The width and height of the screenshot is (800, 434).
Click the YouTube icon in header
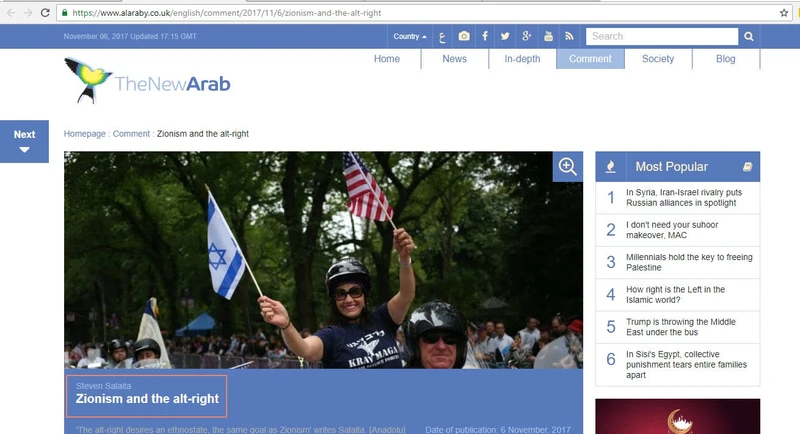click(x=548, y=36)
